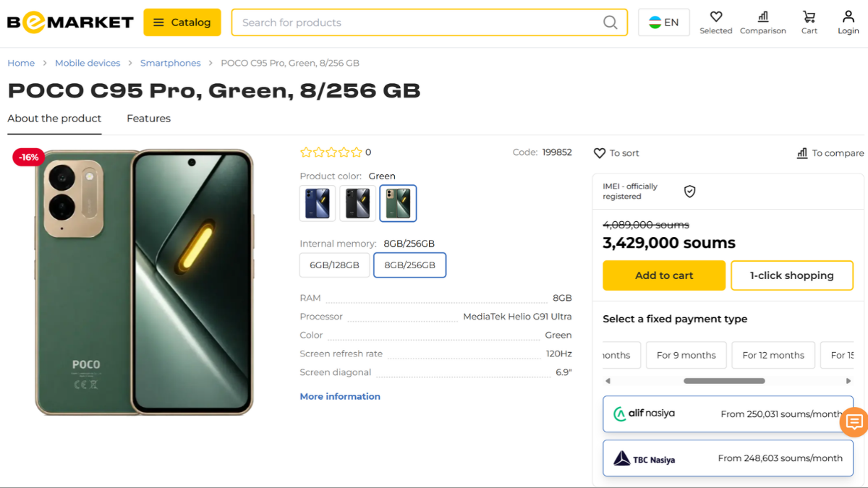Click the IMEI registered shield icon
868x488 pixels.
689,192
